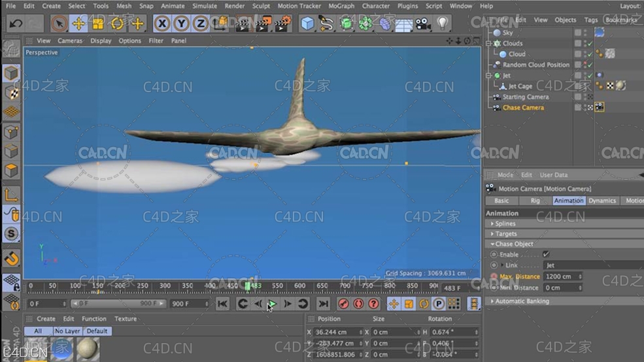Collapse the Clouds tree node
Image resolution: width=644 pixels, height=362 pixels.
489,43
